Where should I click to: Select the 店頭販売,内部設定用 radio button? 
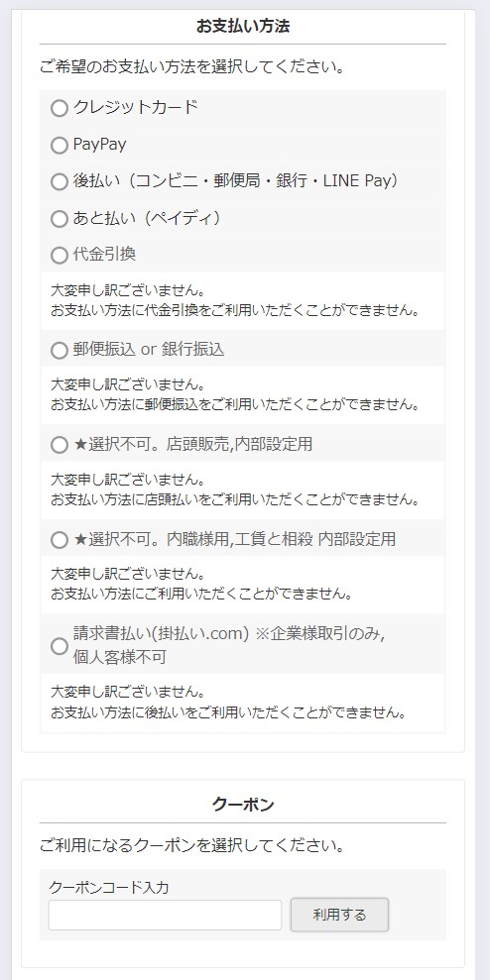[x=59, y=445]
